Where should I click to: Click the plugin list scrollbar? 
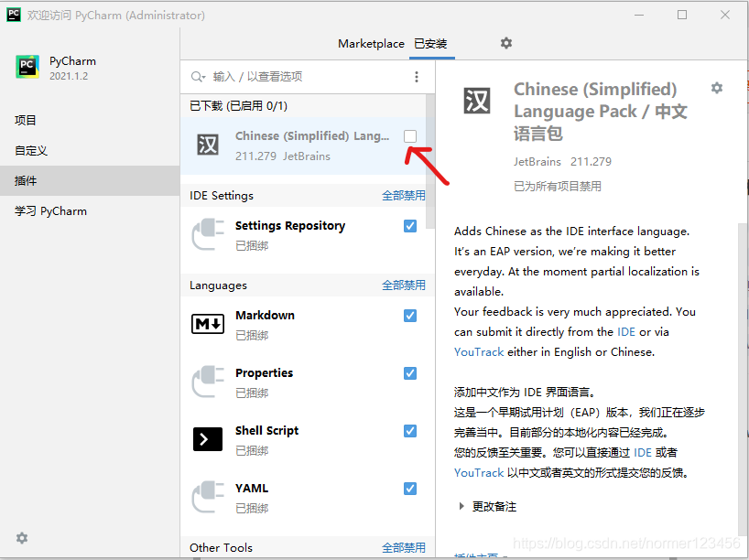[x=430, y=161]
